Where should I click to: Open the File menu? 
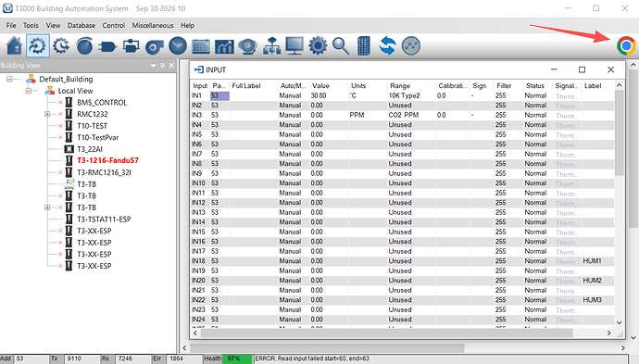11,25
